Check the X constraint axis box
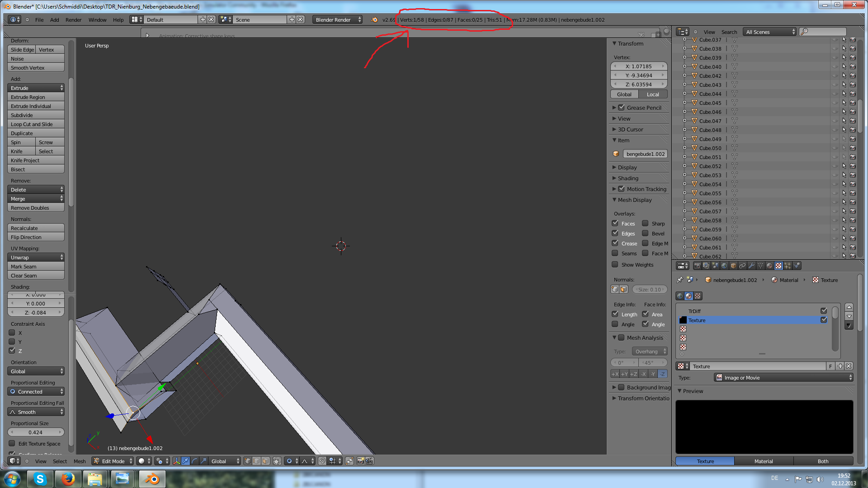Viewport: 868px width, 488px height. [x=12, y=333]
